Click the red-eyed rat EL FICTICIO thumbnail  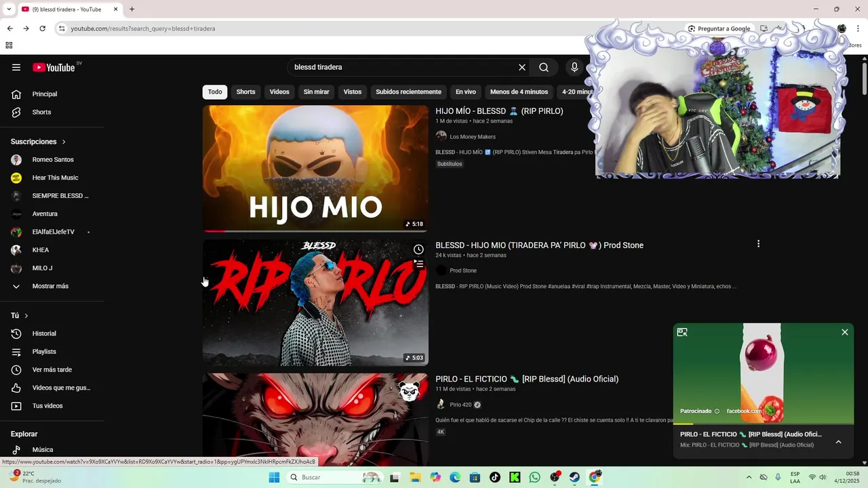(x=315, y=419)
